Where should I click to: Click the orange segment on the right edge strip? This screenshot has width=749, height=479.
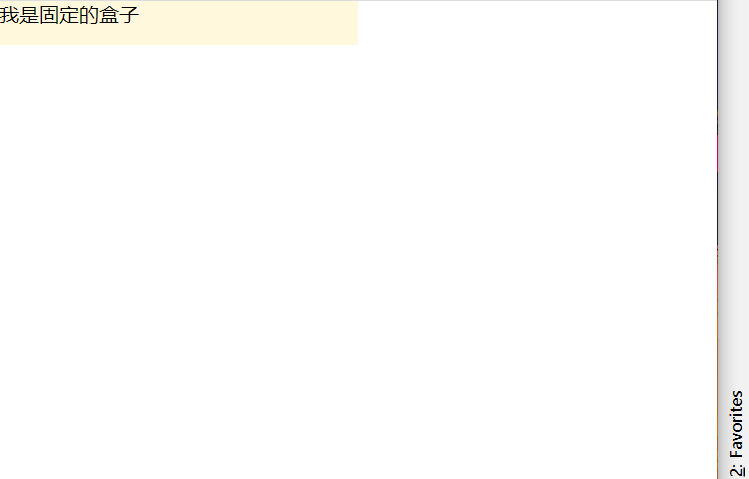pyautogui.click(x=717, y=363)
